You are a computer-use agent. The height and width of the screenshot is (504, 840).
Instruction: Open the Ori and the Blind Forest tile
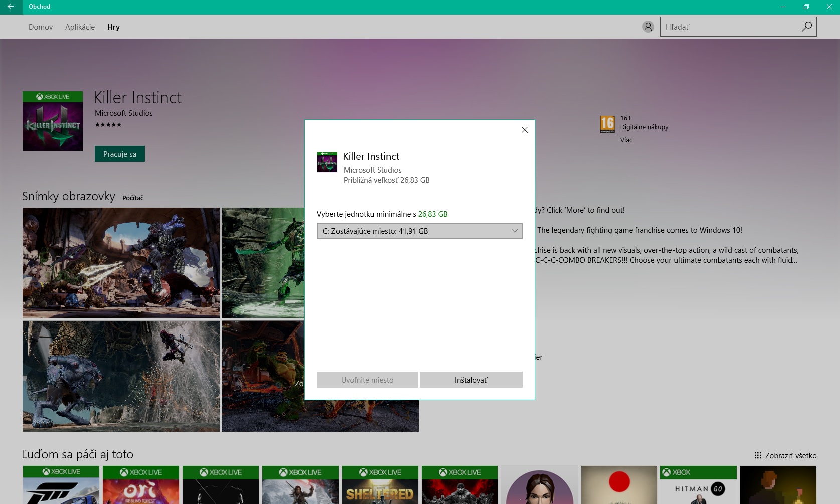point(141,485)
